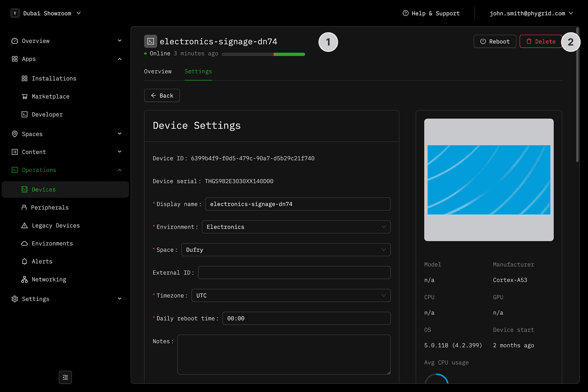Click the serial THGS982E3030XX140D00
The width and height of the screenshot is (588, 392).
tap(239, 181)
